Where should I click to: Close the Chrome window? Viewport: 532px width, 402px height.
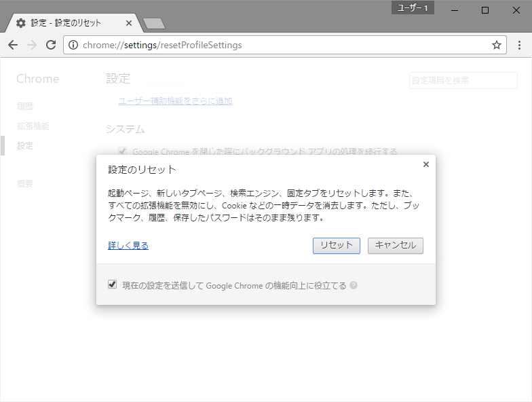click(516, 10)
